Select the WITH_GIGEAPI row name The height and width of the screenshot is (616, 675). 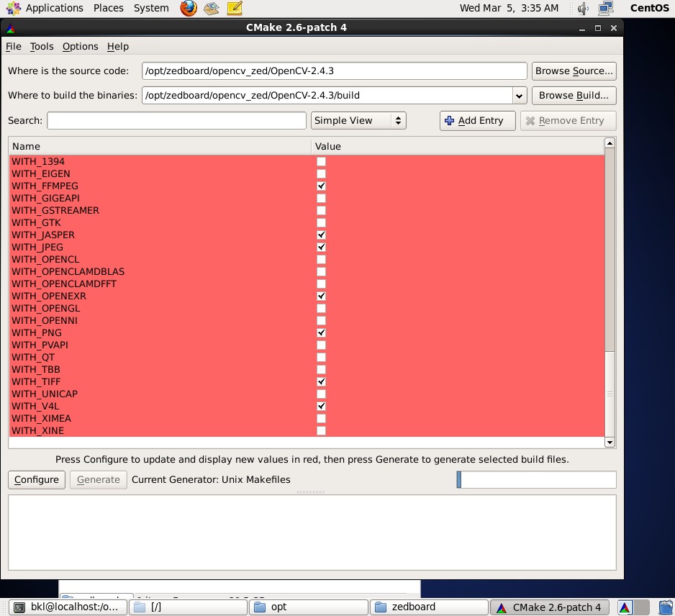[45, 199]
